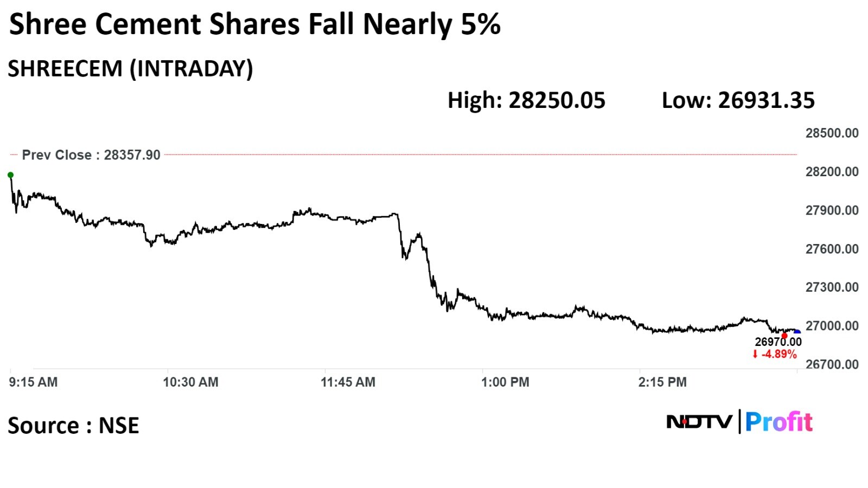Click the Profit logo text
The height and width of the screenshot is (488, 868).
click(778, 422)
